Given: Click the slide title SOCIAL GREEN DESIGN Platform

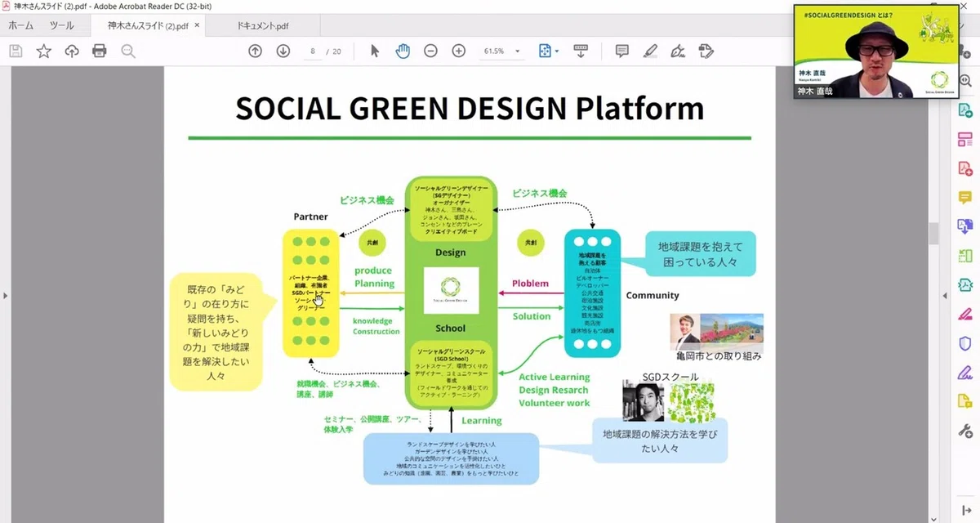Looking at the screenshot, I should tap(470, 108).
